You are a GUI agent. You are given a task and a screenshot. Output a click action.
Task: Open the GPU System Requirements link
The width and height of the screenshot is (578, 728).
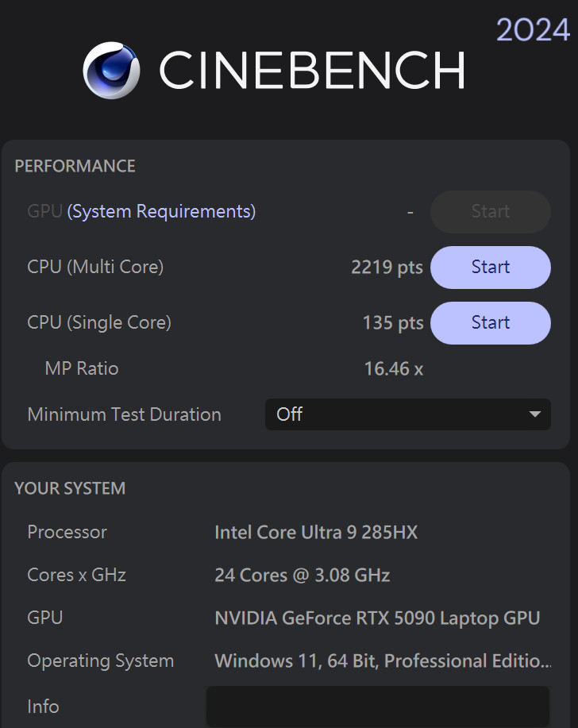[x=161, y=212]
